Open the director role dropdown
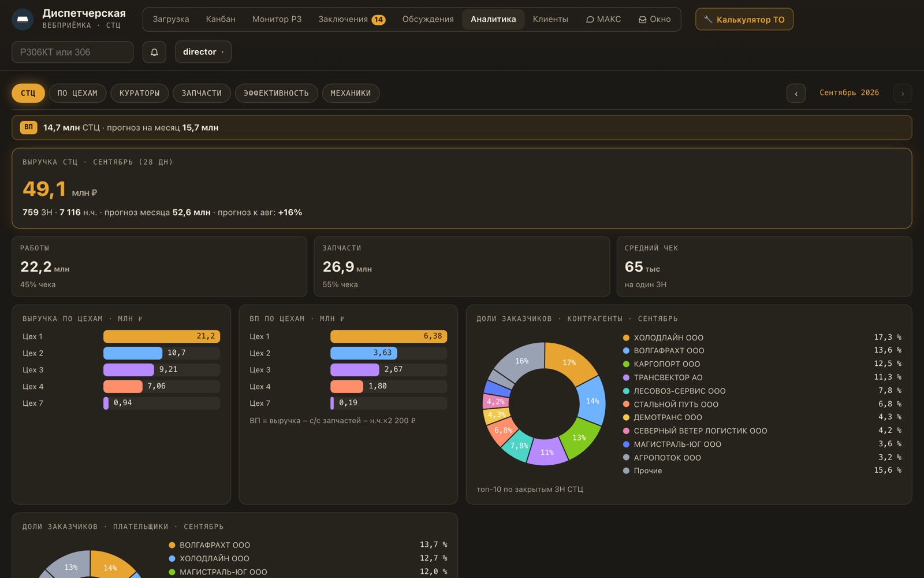 click(203, 52)
